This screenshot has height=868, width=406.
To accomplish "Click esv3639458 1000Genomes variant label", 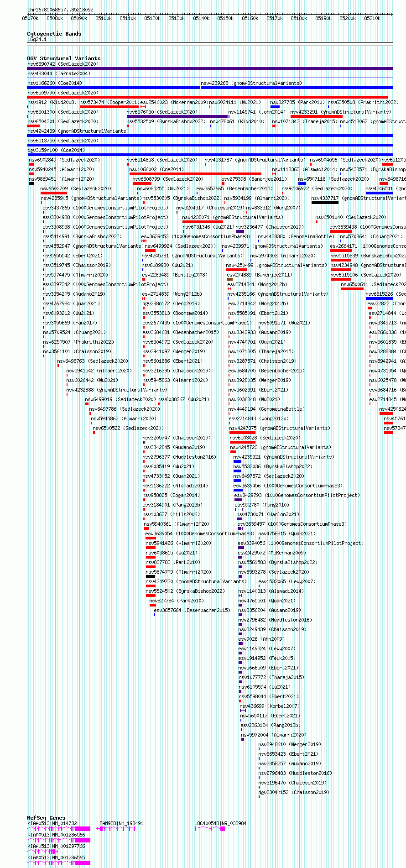I will (368, 227).
